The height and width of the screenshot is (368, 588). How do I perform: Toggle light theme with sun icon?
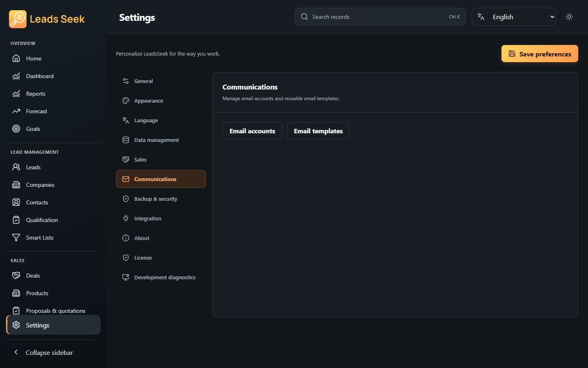[569, 17]
